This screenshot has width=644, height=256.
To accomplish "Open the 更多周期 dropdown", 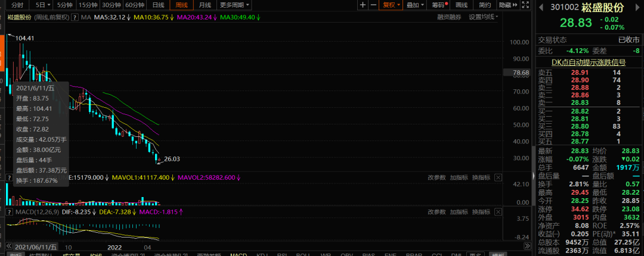I will click(233, 5).
